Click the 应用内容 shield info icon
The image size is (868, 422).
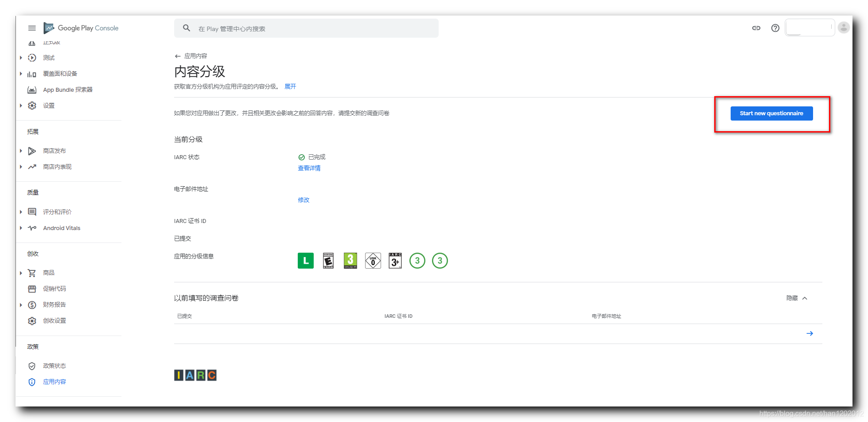pos(32,382)
